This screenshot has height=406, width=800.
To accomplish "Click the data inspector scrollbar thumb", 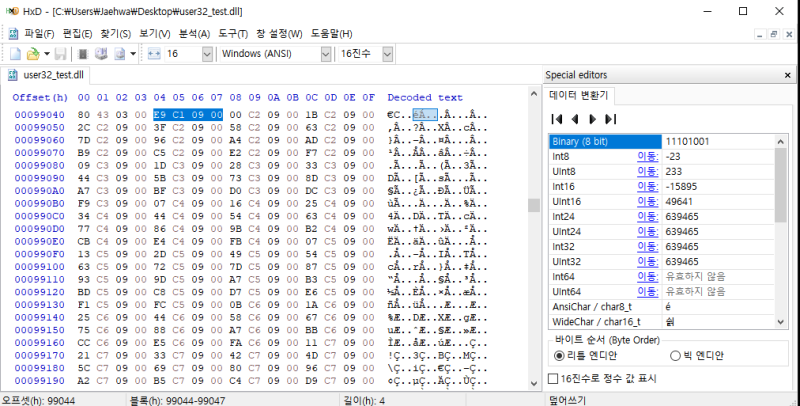I will point(781,186).
